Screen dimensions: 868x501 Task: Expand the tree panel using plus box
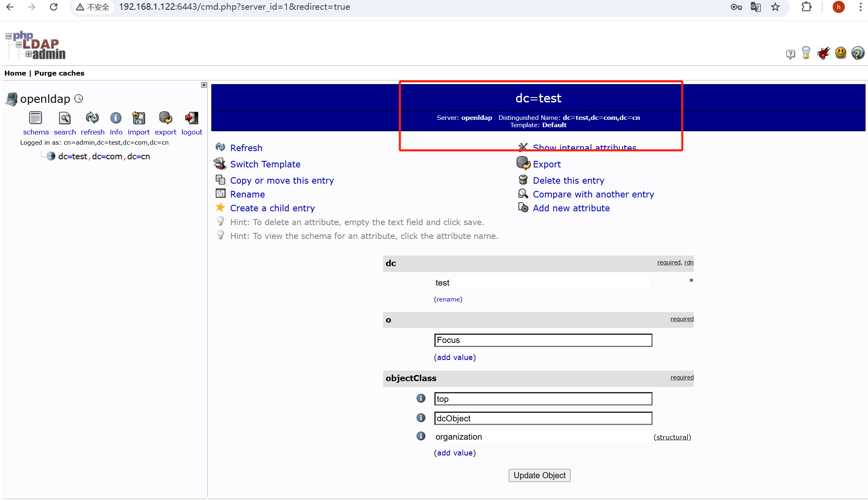click(204, 85)
